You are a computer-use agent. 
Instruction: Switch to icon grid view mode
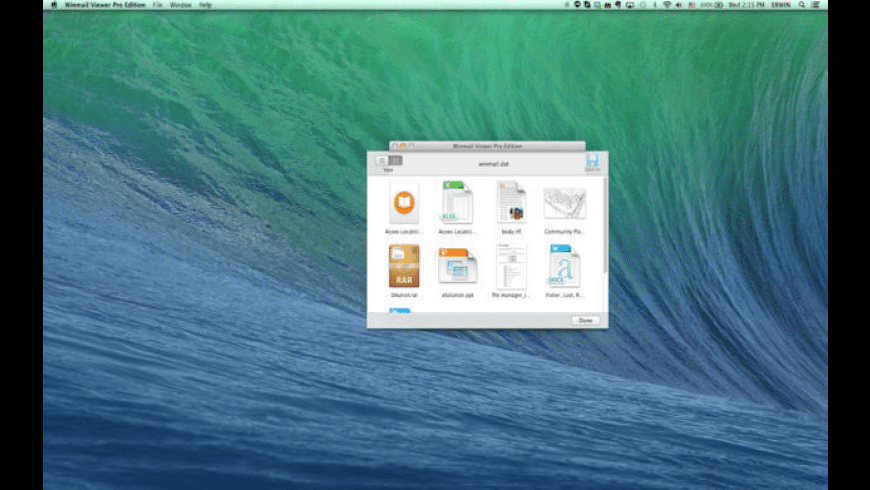(x=396, y=160)
